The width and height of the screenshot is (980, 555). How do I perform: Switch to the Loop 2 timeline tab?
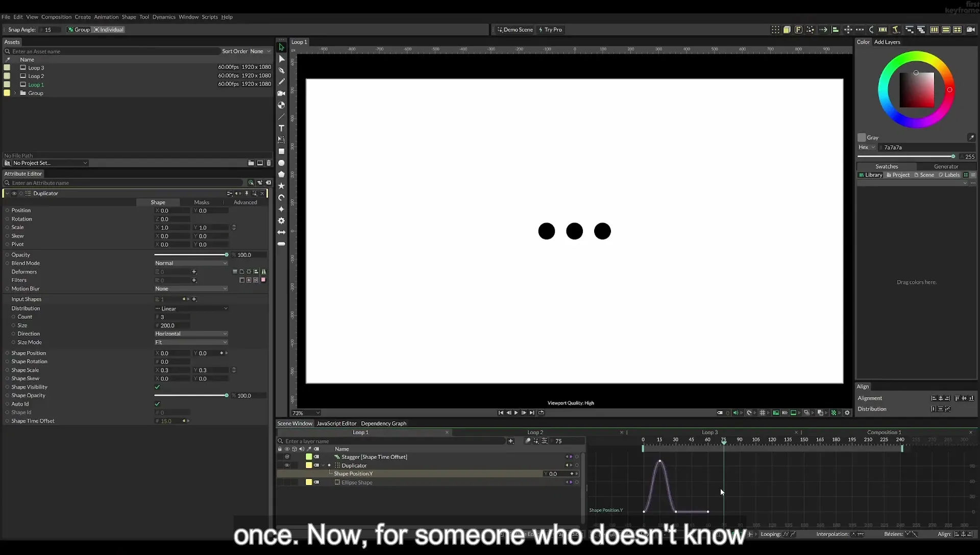(535, 433)
